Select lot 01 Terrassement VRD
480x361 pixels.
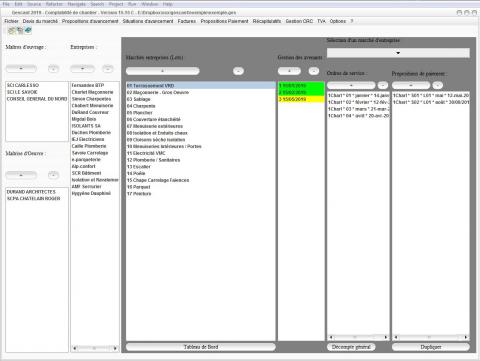[x=201, y=86]
